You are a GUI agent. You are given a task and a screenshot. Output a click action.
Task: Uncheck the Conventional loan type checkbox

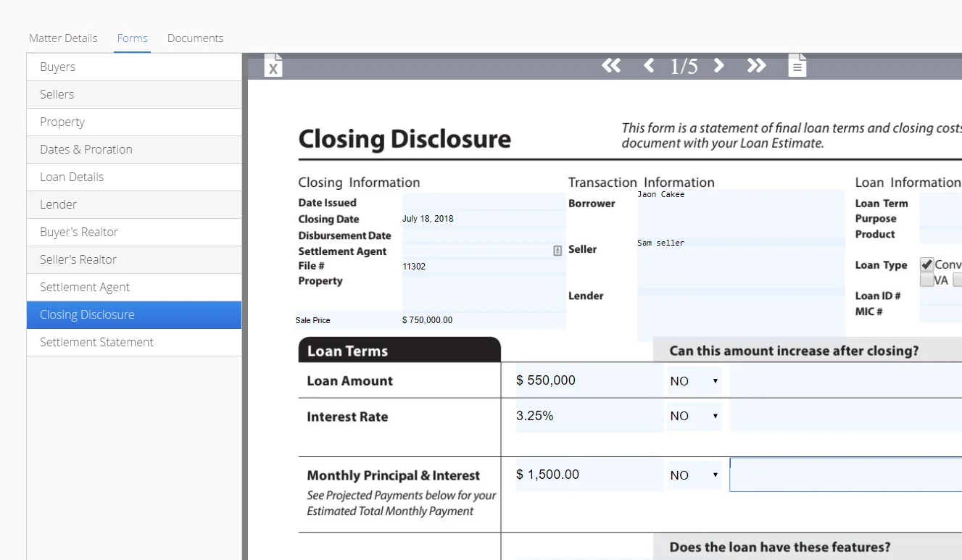pyautogui.click(x=926, y=264)
